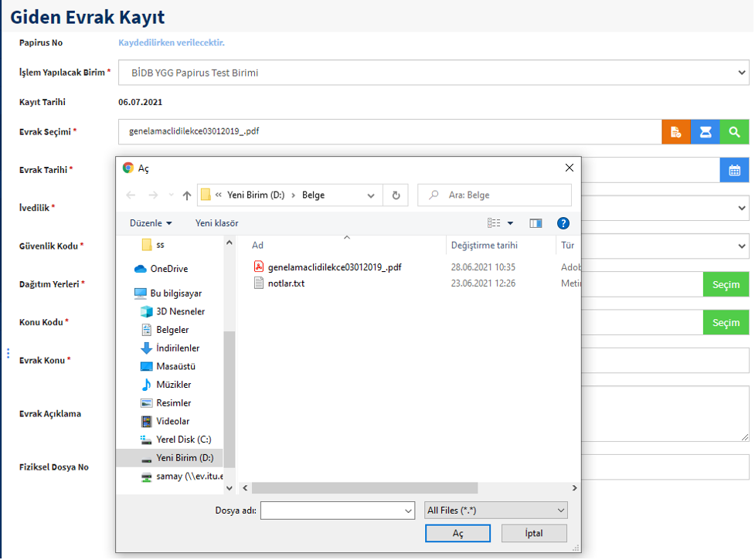Click Yeni klasör button
The width and height of the screenshot is (755, 560).
pos(216,223)
